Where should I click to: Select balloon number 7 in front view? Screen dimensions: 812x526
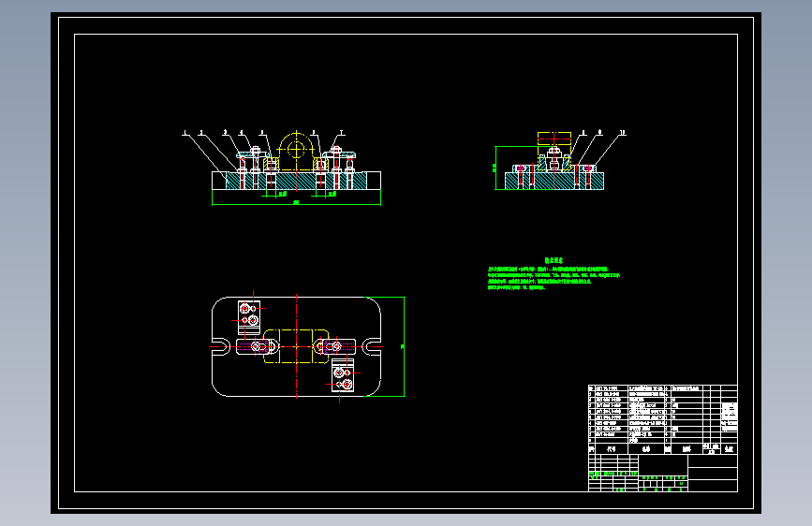(x=342, y=133)
